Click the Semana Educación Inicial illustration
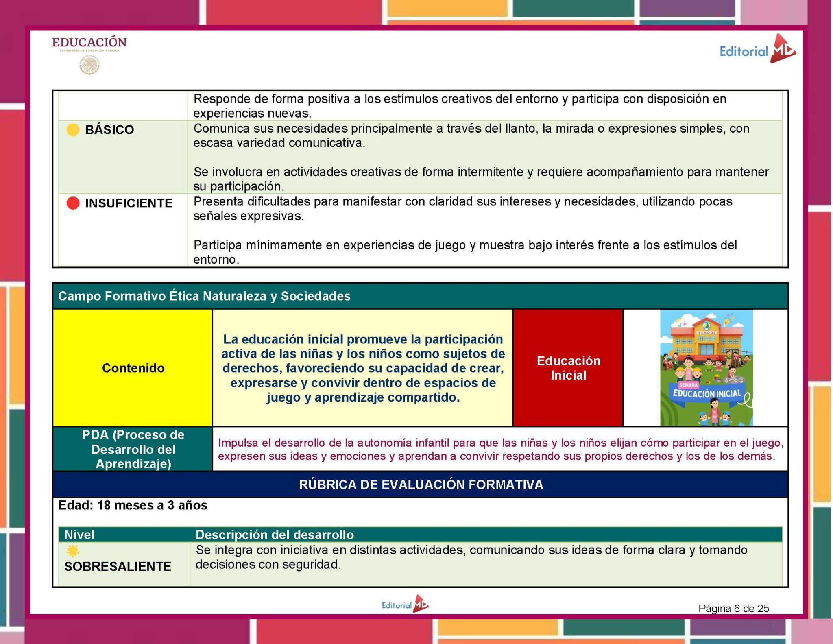Viewport: 833px width, 644px height. (706, 368)
